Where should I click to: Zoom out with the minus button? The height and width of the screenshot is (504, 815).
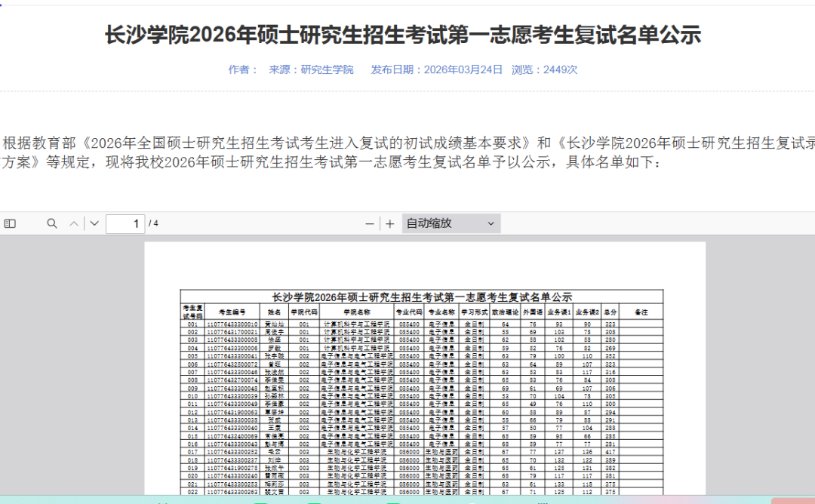coord(370,223)
